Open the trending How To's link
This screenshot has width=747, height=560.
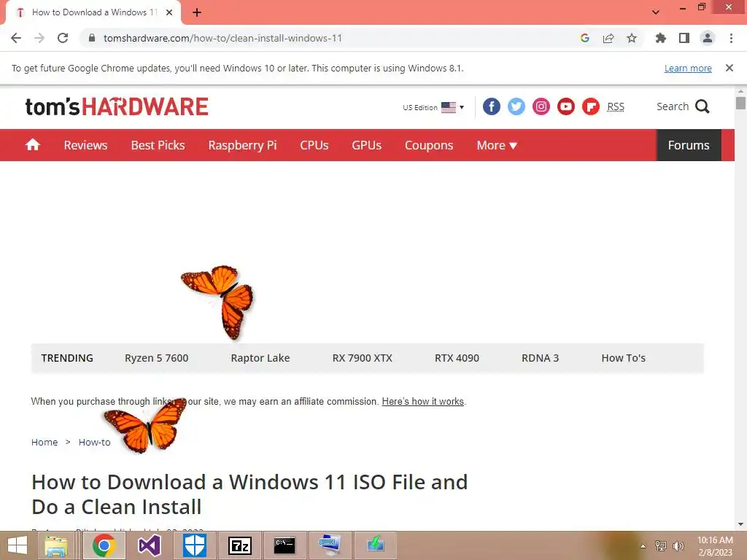pyautogui.click(x=623, y=358)
